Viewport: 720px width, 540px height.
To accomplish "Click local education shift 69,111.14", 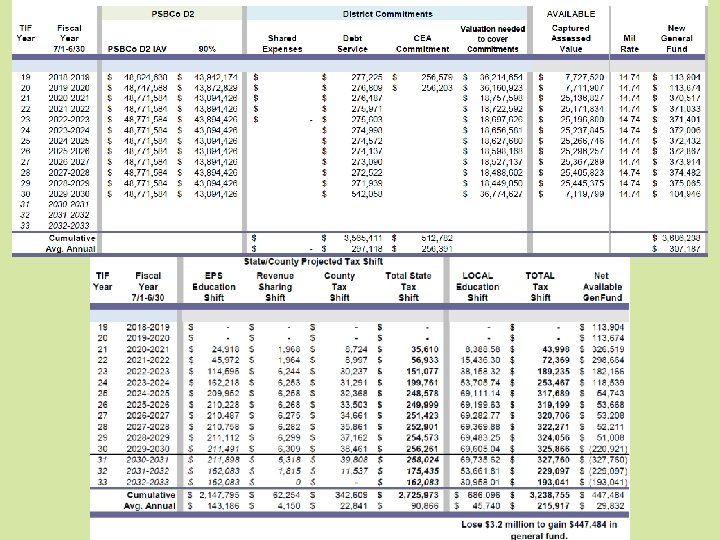I will point(480,394).
